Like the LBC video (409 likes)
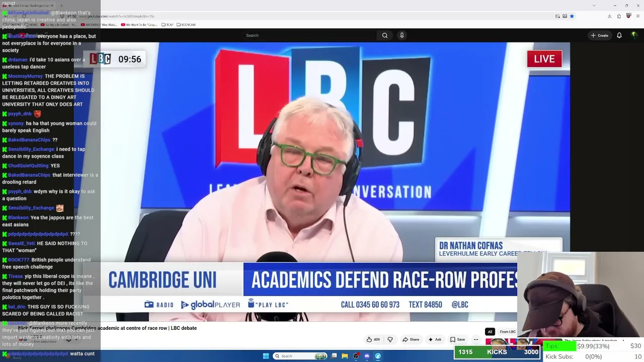Viewport: 644px width, 362px height. click(x=373, y=339)
